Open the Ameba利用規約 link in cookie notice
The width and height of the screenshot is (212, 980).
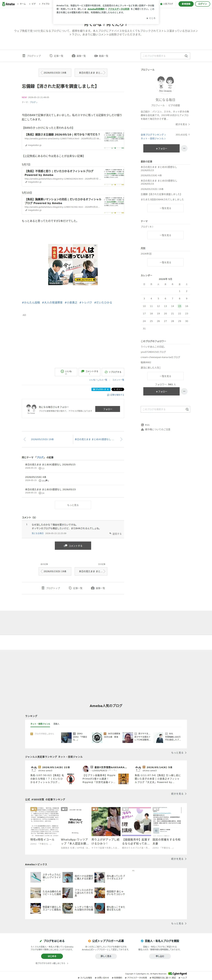tap(96, 9)
